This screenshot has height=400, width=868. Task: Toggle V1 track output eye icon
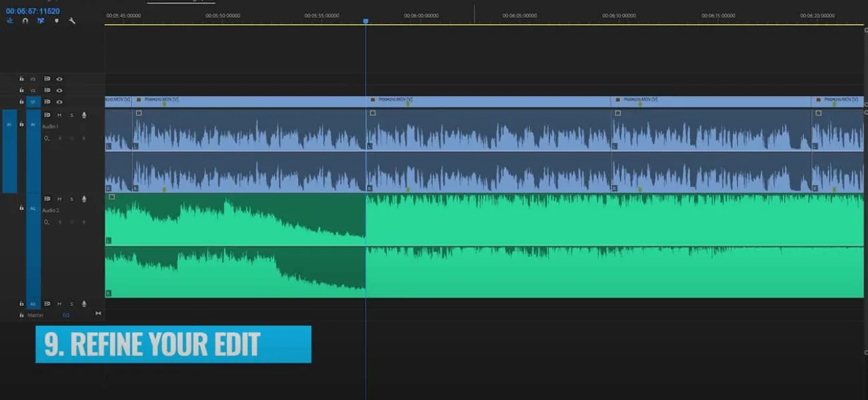(x=59, y=102)
